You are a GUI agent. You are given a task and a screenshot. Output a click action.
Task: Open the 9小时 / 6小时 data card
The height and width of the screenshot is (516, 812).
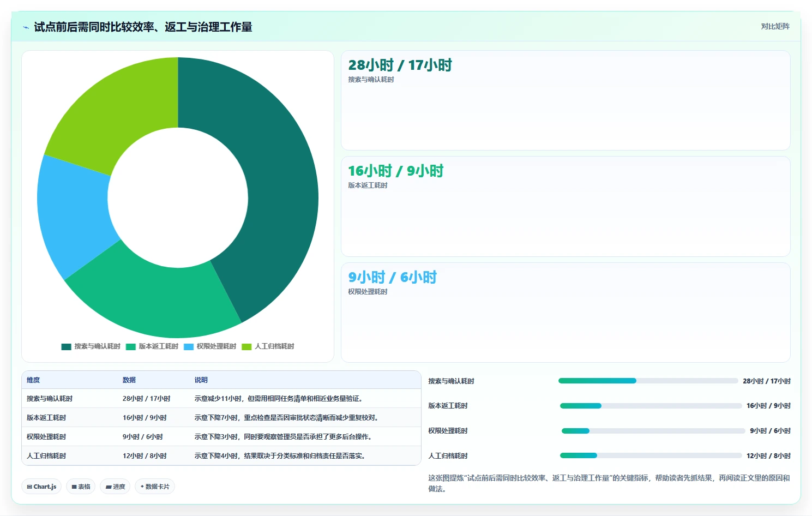click(566, 313)
